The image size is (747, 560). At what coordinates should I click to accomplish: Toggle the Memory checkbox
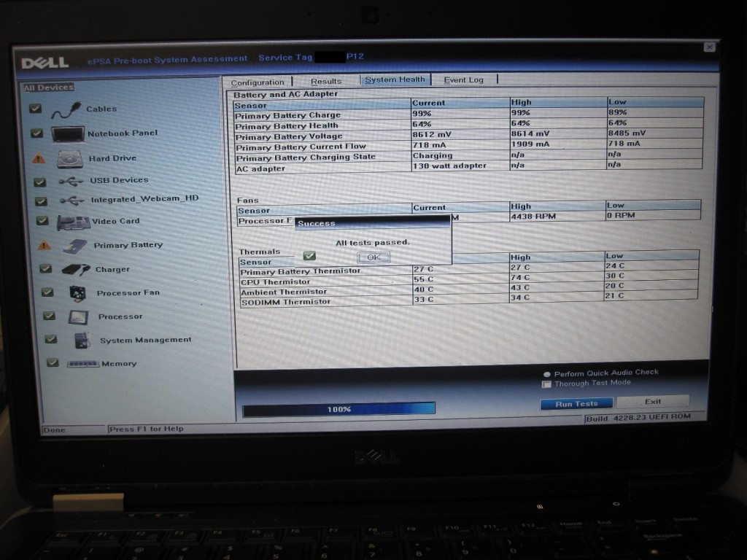(x=53, y=363)
